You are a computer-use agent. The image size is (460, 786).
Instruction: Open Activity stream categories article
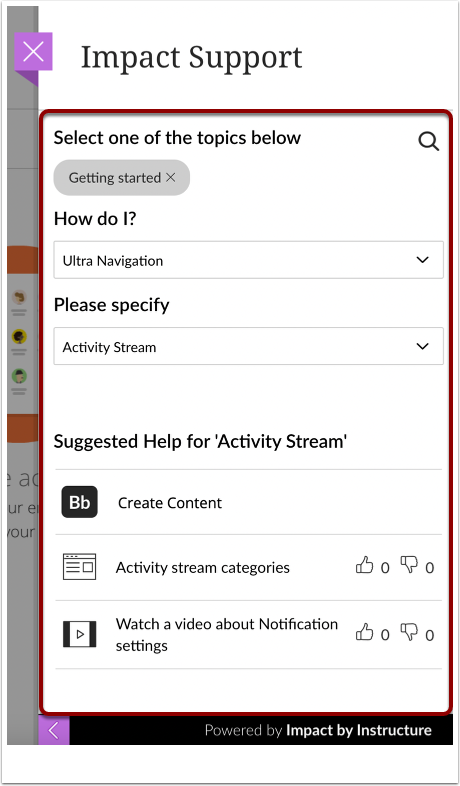coord(202,567)
